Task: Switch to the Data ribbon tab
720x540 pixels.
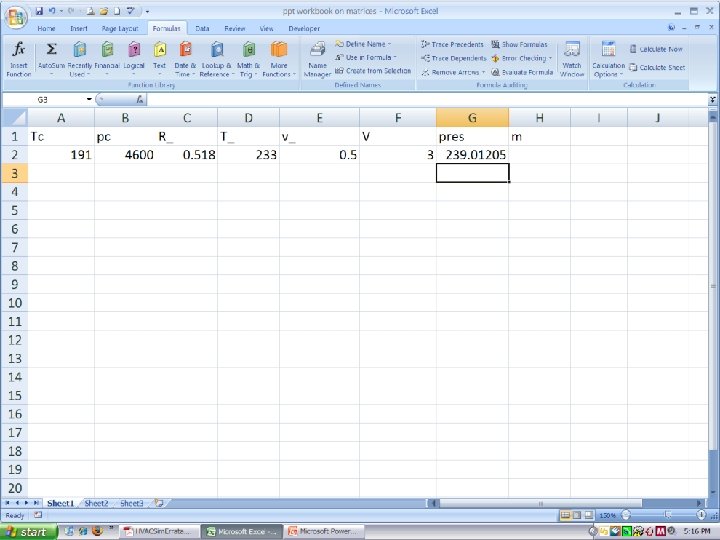Action: tap(202, 28)
